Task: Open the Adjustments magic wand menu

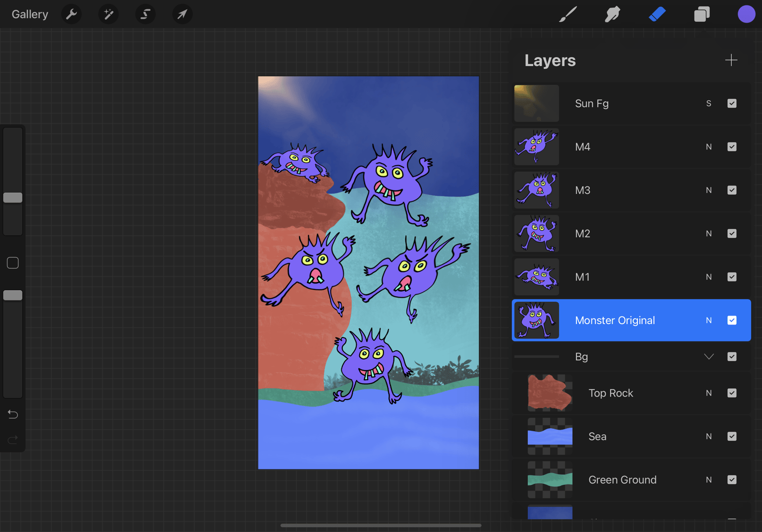Action: click(x=108, y=14)
